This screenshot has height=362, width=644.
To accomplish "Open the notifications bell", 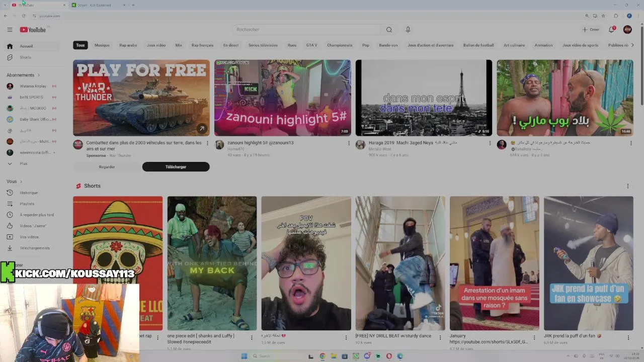I will [612, 30].
